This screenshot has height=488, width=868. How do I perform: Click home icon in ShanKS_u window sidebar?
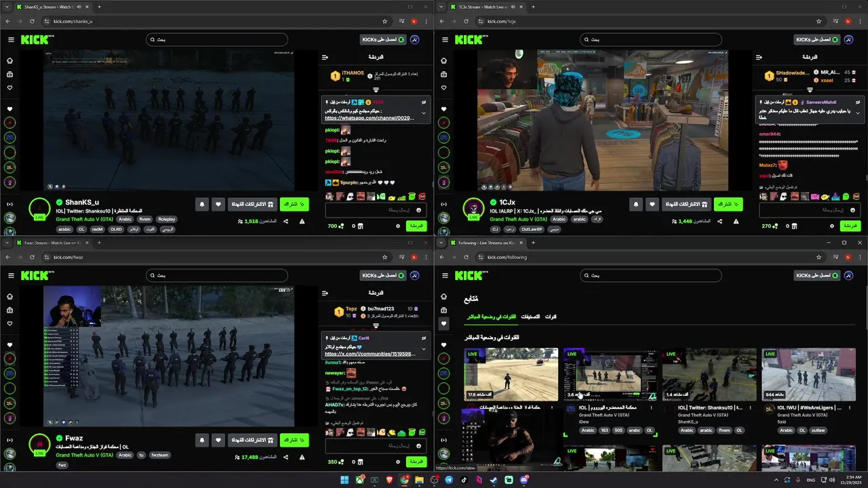click(9, 60)
